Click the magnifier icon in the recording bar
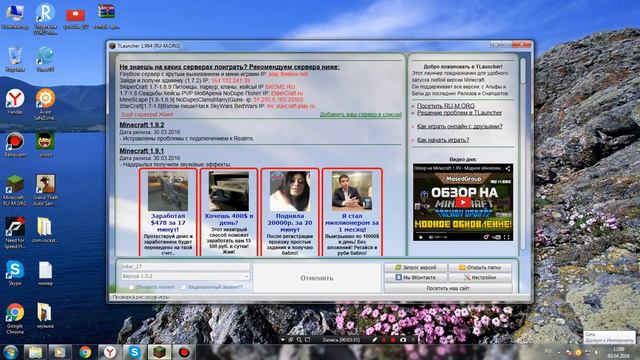Image resolution: width=640 pixels, height=360 pixels. [x=299, y=340]
